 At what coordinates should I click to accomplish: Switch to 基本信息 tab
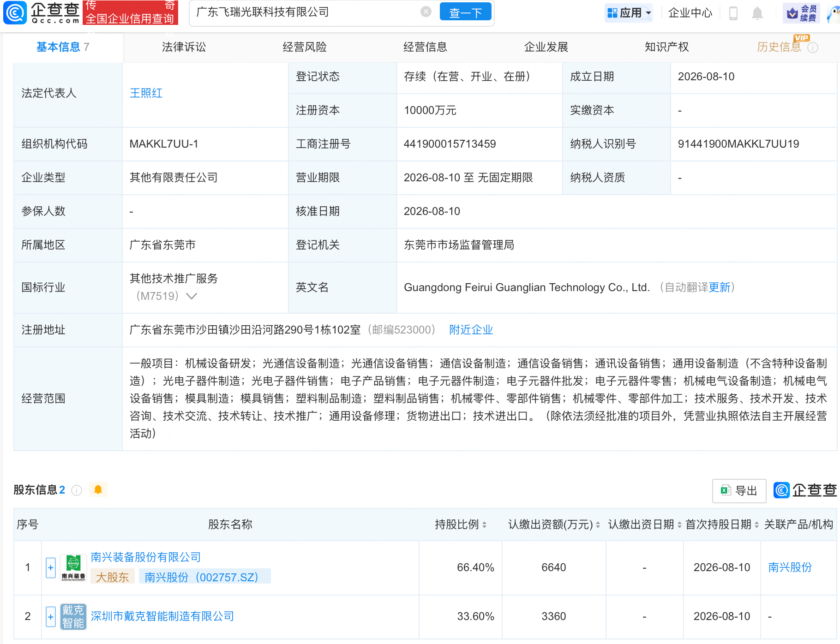click(x=63, y=47)
